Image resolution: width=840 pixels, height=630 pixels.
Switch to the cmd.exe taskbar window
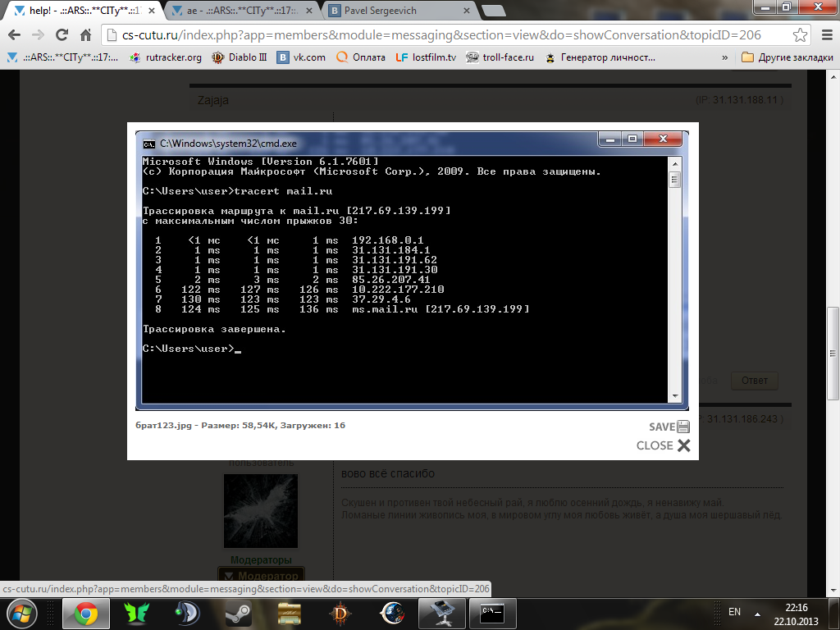[493, 614]
